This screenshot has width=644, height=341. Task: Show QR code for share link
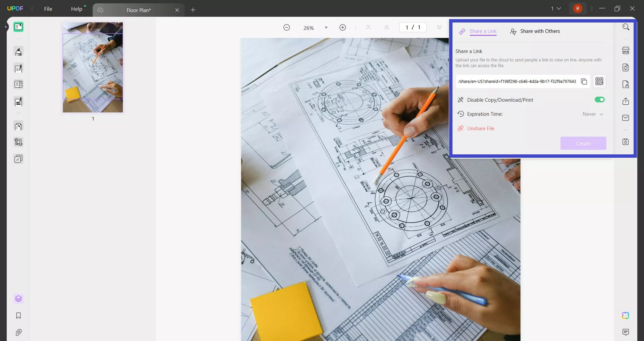(599, 81)
